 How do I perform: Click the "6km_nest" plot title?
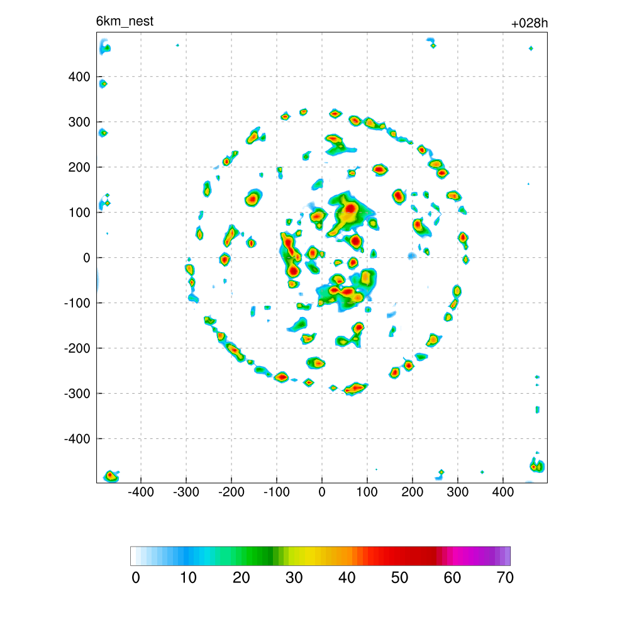click(x=125, y=21)
